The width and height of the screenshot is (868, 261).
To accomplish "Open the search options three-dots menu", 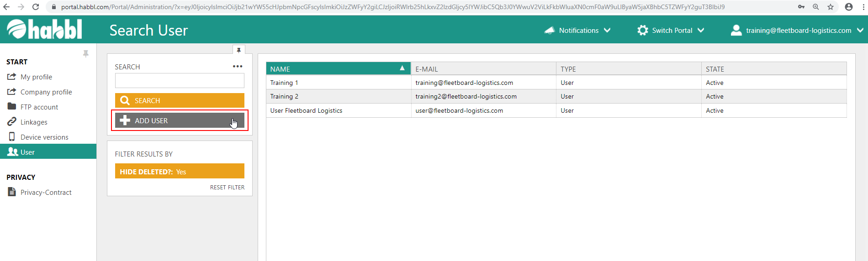I will [238, 67].
